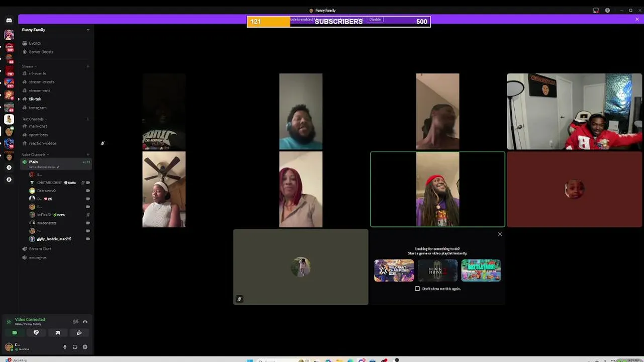Collapse the Stream channel category
Screen dimensions: 644x362
(x=29, y=66)
